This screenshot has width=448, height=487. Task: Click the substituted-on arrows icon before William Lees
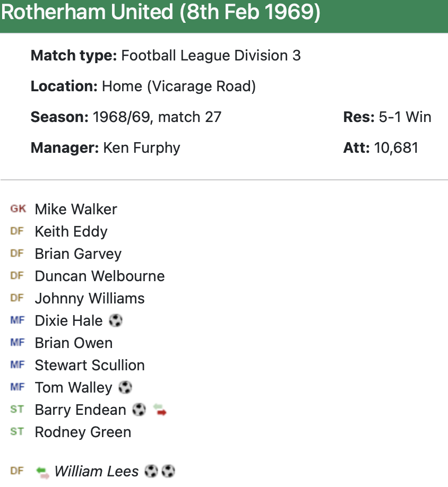(x=42, y=471)
